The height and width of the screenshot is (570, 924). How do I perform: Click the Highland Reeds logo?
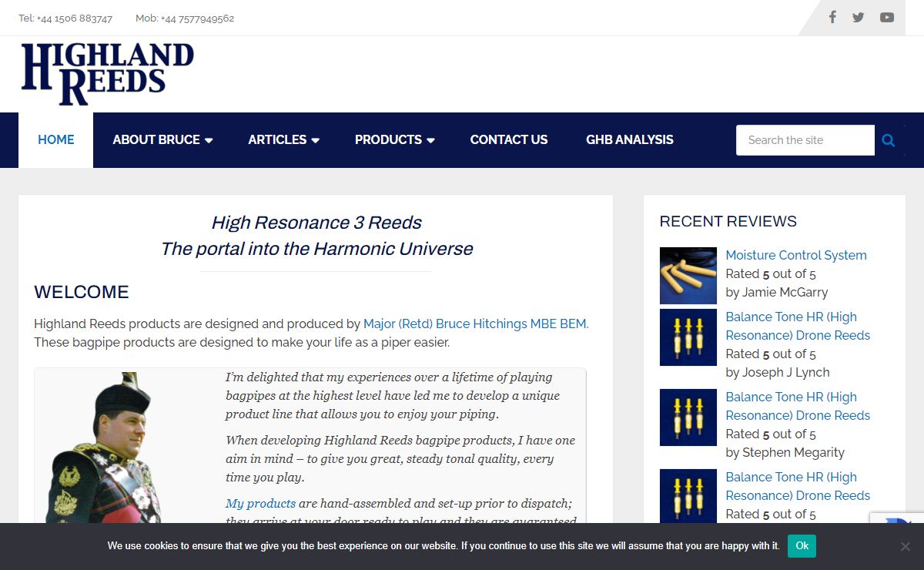click(107, 74)
